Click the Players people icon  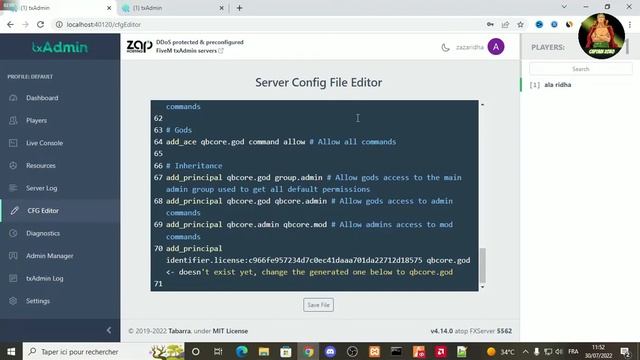coord(13,120)
